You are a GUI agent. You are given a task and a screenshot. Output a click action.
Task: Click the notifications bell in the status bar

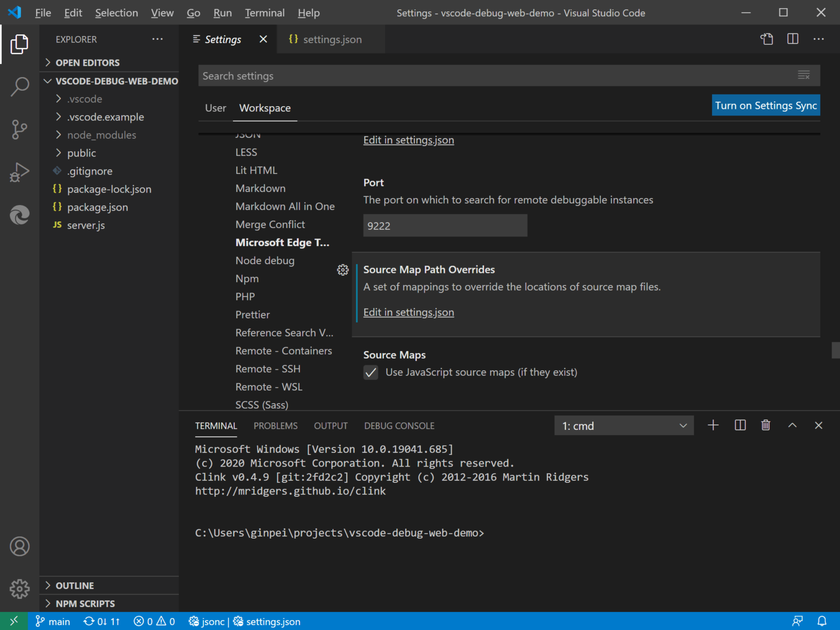(x=822, y=621)
